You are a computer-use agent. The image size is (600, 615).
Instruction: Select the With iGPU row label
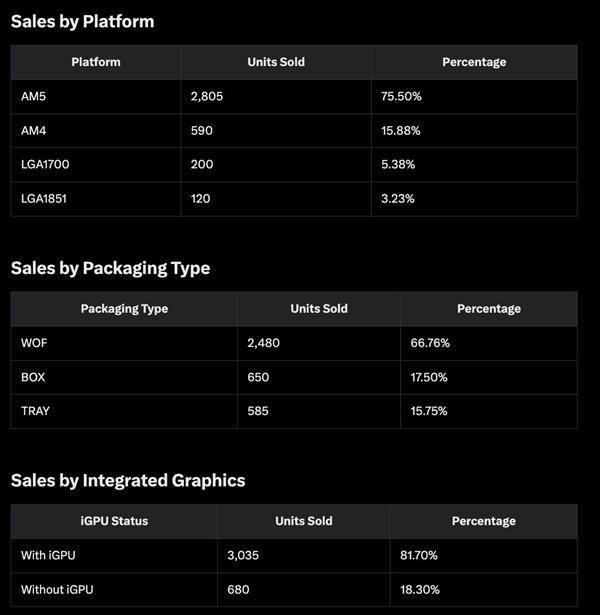48,555
